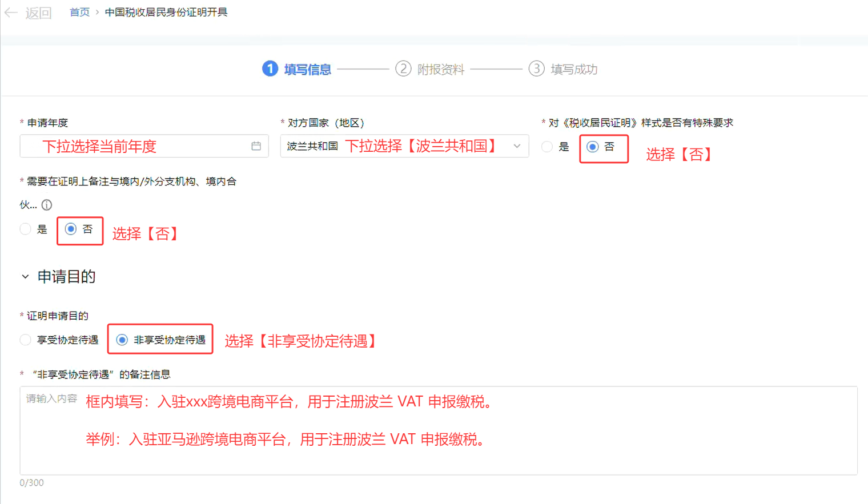The height and width of the screenshot is (504, 868).
Task: Collapse the 申请目的 section chevron
Action: pyautogui.click(x=25, y=277)
